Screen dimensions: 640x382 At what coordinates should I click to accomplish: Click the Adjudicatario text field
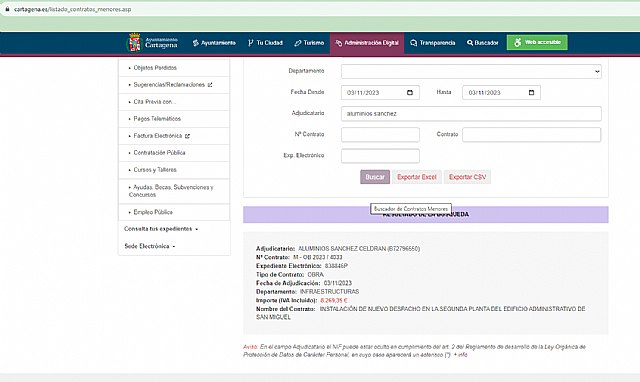pos(471,114)
